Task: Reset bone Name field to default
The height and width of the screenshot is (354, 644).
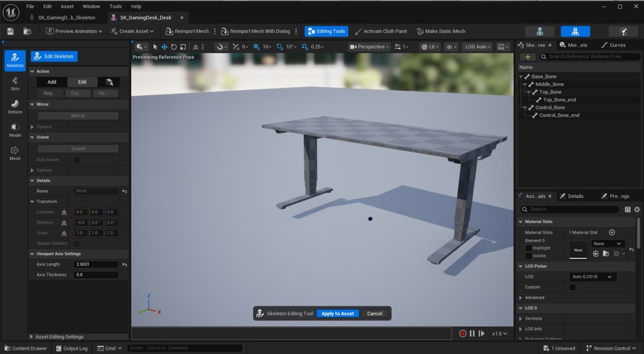Action: pyautogui.click(x=125, y=191)
